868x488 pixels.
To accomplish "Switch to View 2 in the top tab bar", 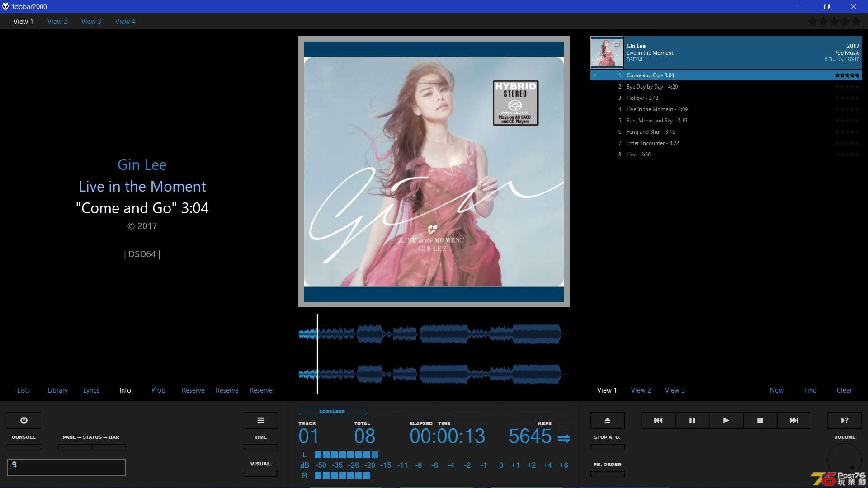I will 57,21.
